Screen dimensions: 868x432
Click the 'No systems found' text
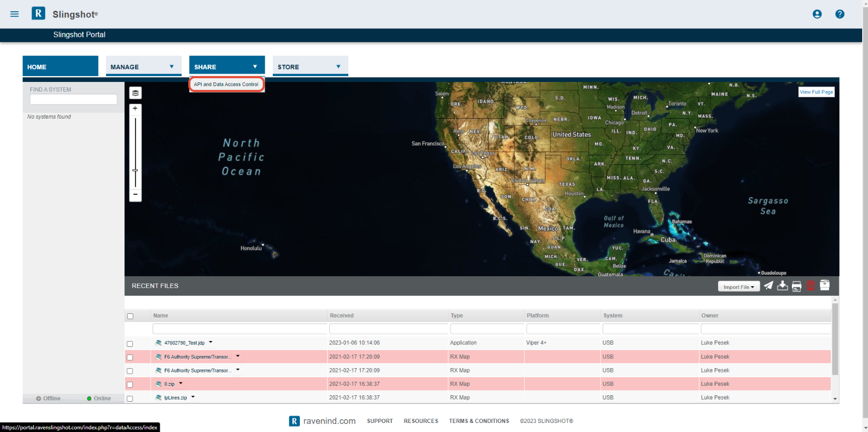[x=49, y=117]
